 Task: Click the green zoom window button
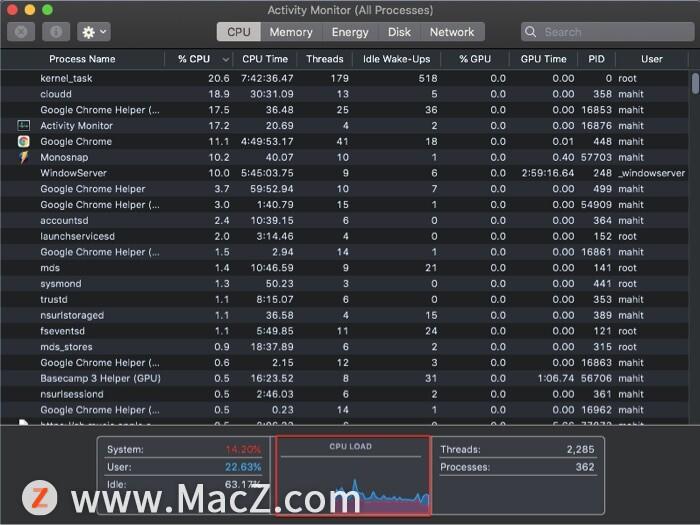click(x=47, y=9)
